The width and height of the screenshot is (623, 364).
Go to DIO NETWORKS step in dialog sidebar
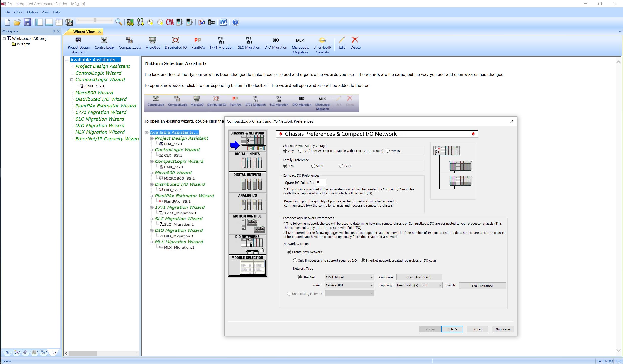click(247, 244)
